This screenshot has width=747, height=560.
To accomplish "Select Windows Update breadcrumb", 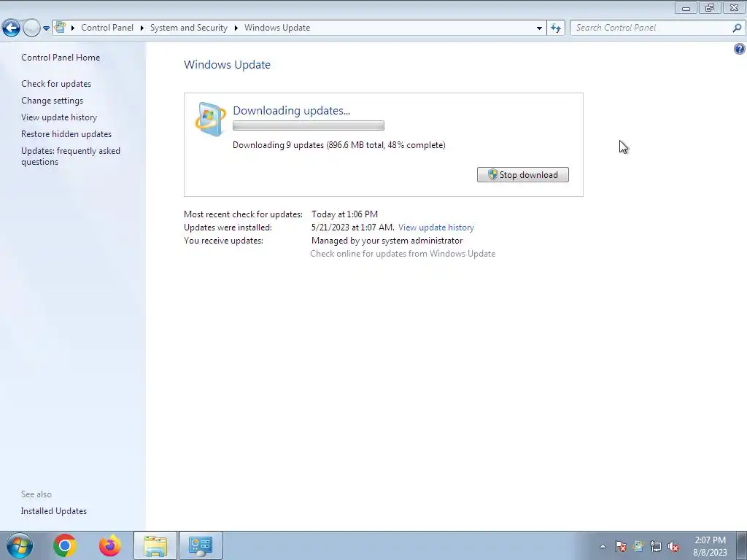I will click(x=277, y=28).
